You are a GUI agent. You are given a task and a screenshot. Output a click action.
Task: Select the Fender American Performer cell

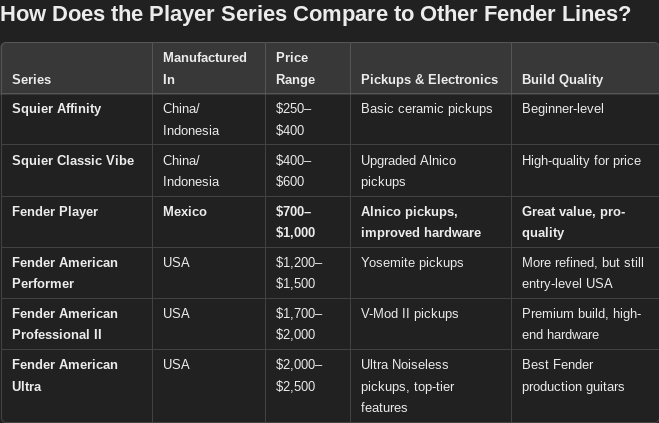65,272
